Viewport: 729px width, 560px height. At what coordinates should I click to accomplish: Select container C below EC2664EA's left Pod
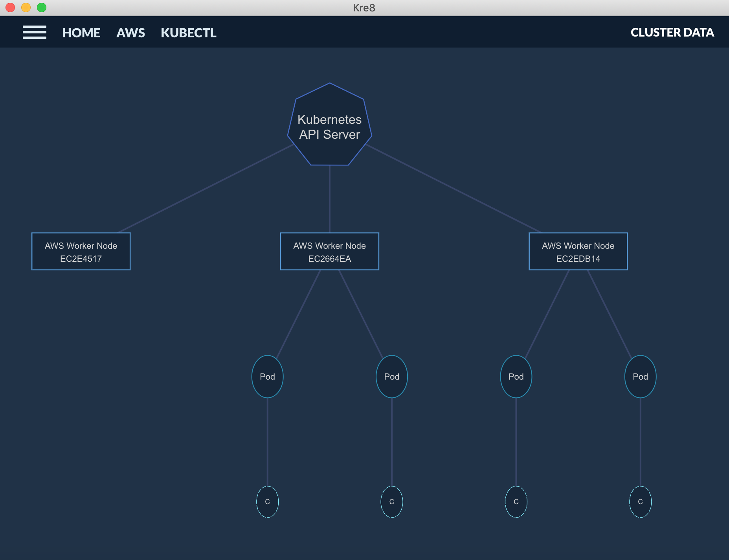pos(267,502)
